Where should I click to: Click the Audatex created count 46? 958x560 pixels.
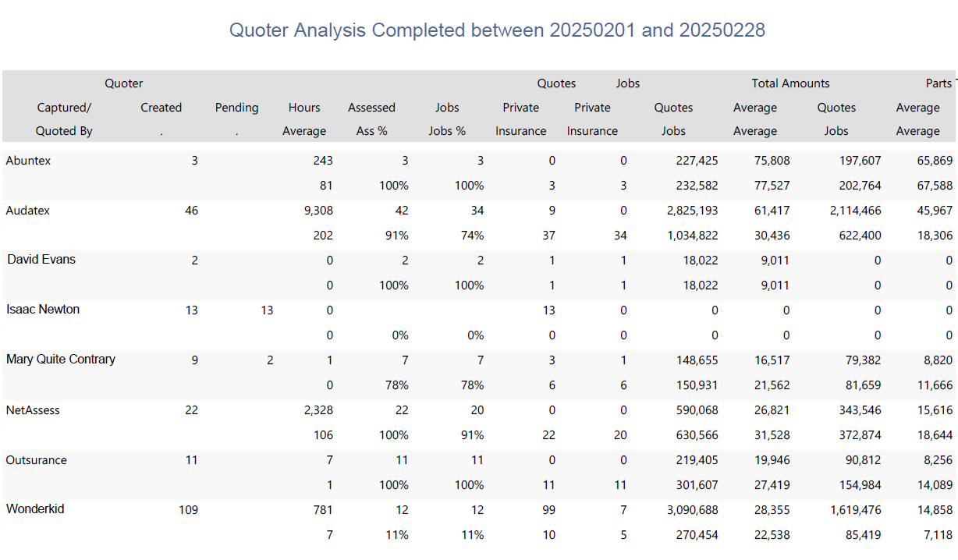pos(191,211)
